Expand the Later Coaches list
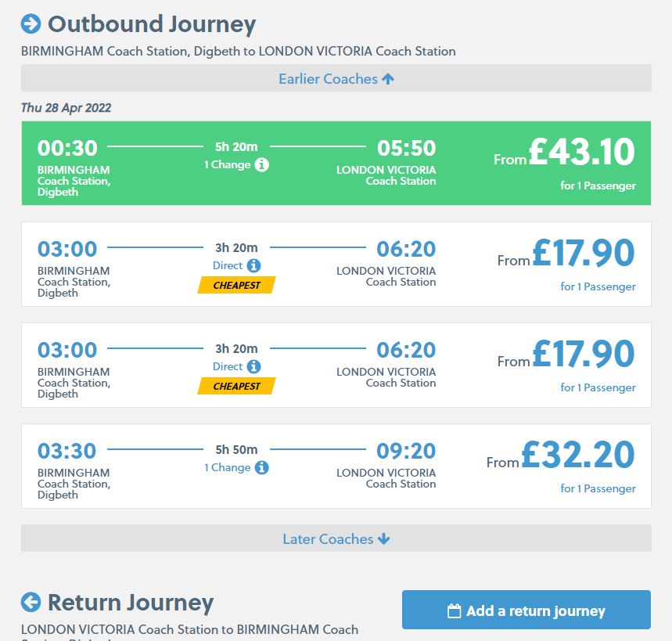The width and height of the screenshot is (672, 641). click(336, 538)
